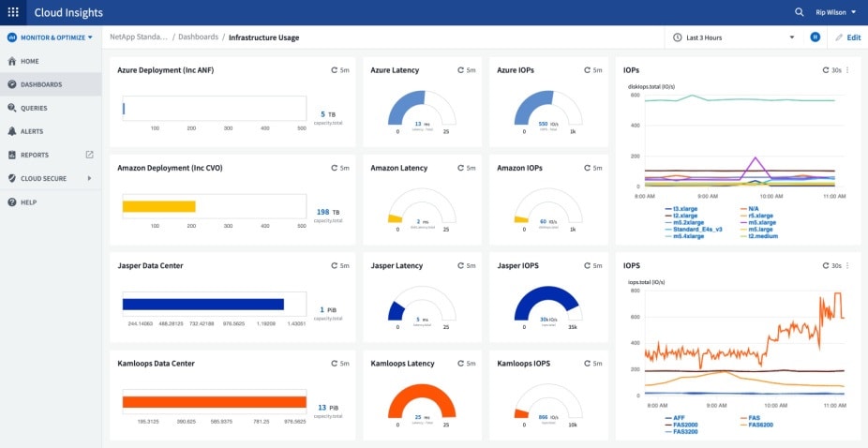Image resolution: width=868 pixels, height=448 pixels.
Task: Toggle FAS6200 series in IOPS legend
Action: point(756,426)
